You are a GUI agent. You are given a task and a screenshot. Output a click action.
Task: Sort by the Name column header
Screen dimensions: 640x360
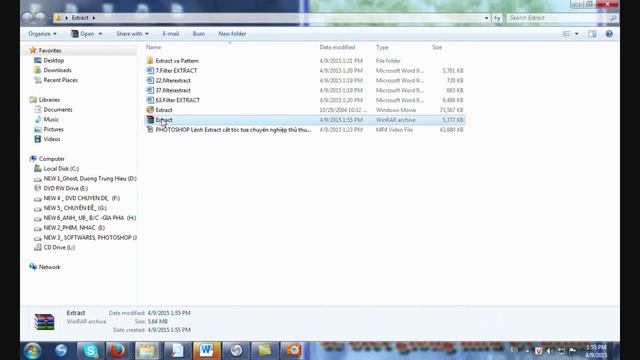coord(153,47)
